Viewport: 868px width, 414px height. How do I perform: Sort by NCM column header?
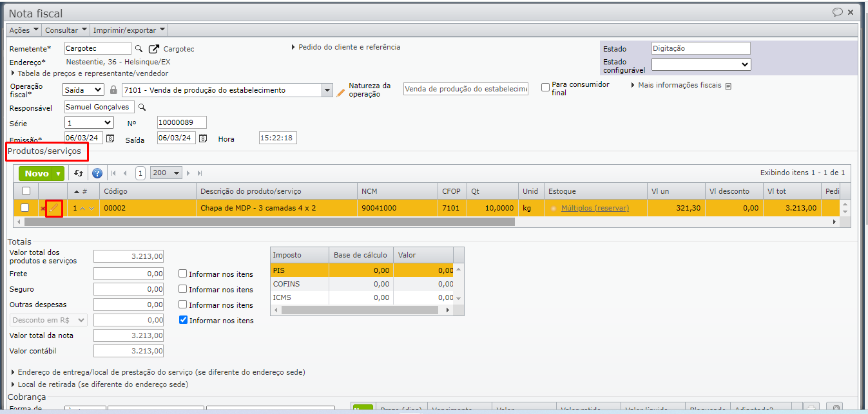tap(398, 191)
